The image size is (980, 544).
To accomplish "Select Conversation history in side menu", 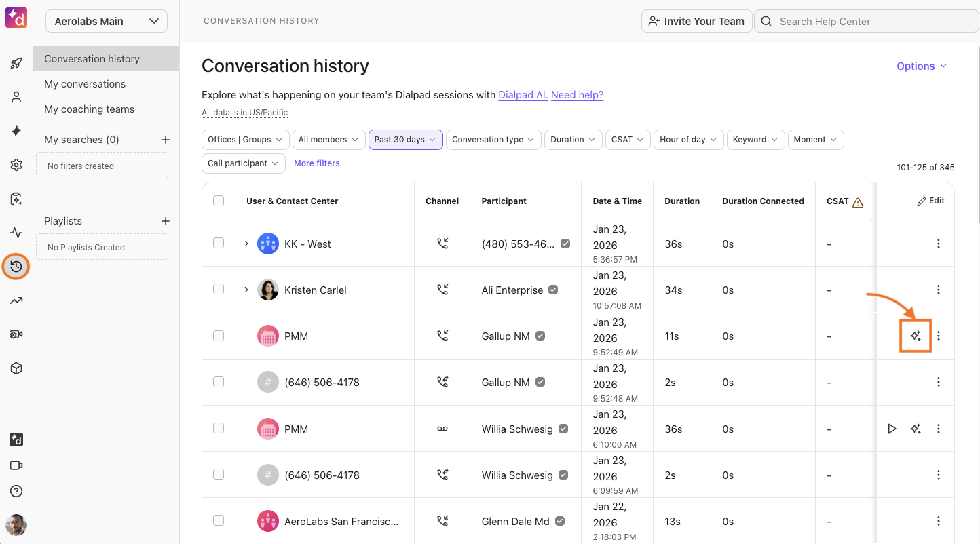I will (x=107, y=59).
